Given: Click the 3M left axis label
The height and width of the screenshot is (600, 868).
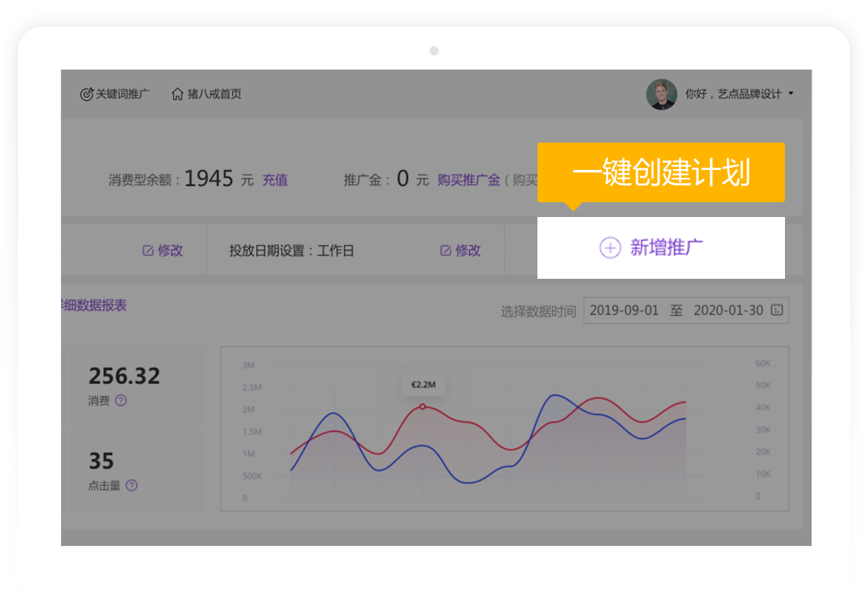Looking at the screenshot, I should coord(248,365).
